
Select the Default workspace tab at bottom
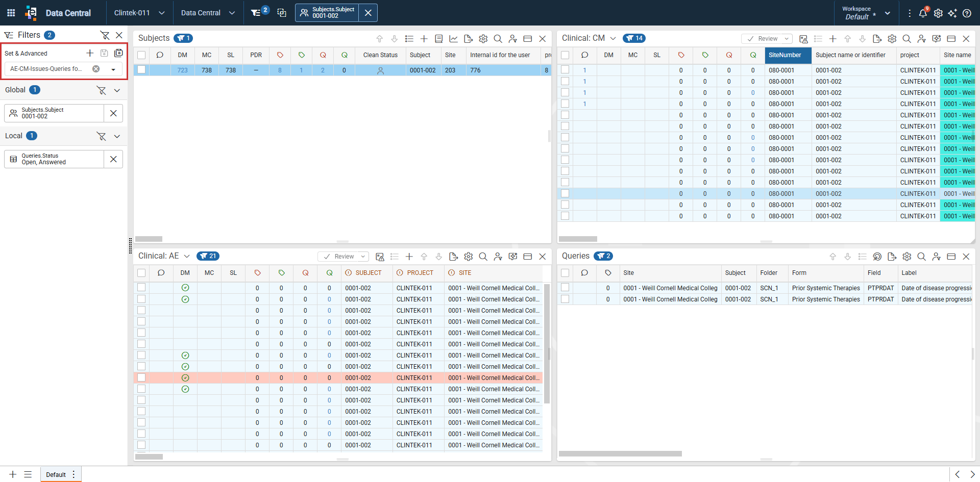56,474
